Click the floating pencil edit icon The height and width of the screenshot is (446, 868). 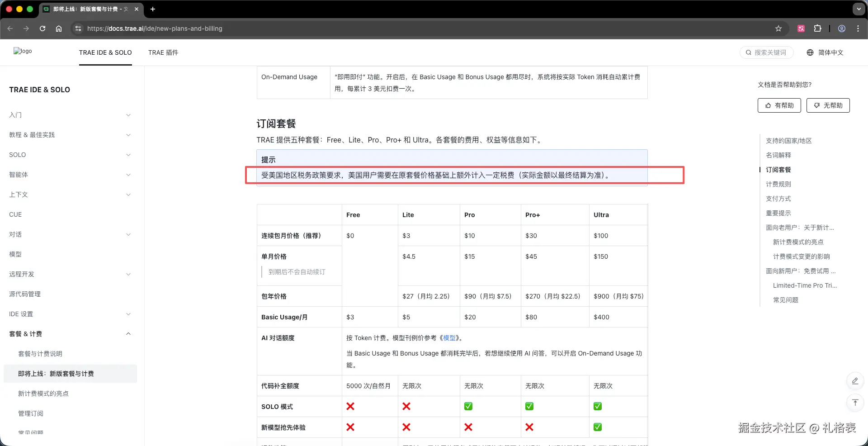click(854, 381)
